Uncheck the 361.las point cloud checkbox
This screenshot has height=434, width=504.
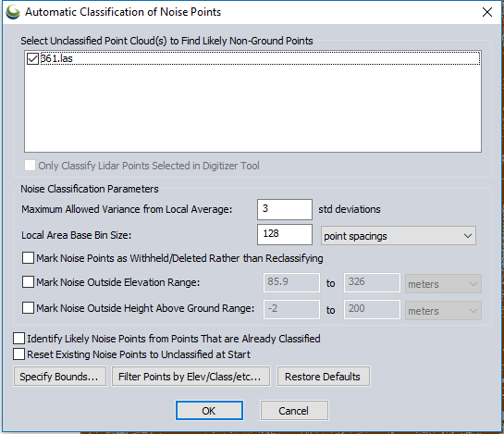pyautogui.click(x=32, y=58)
